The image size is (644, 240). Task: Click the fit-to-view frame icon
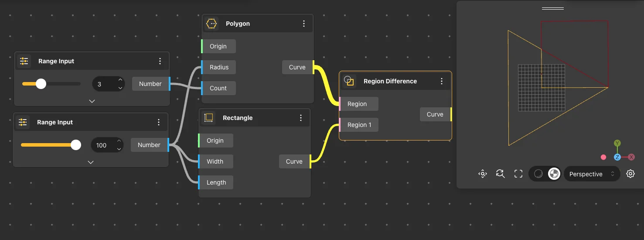[x=518, y=174]
